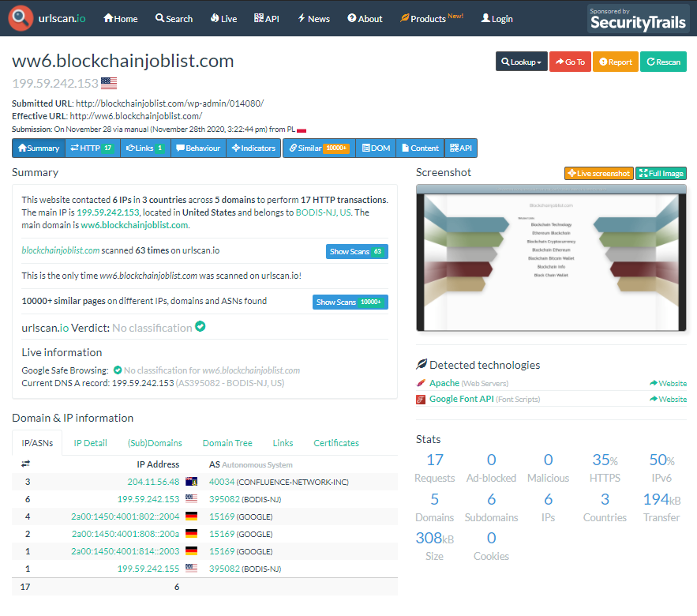Open the Lookup dropdown
Screen dimensions: 697x616
(521, 62)
